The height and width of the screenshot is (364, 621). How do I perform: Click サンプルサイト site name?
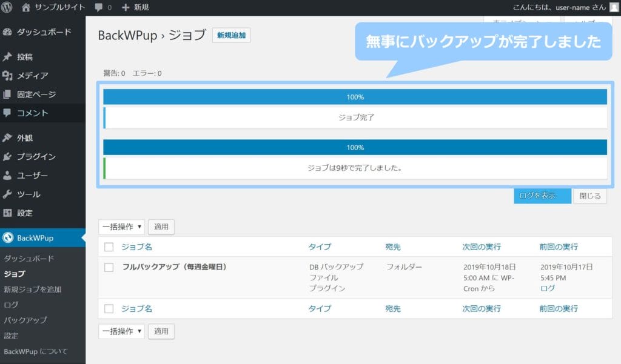[x=60, y=7]
